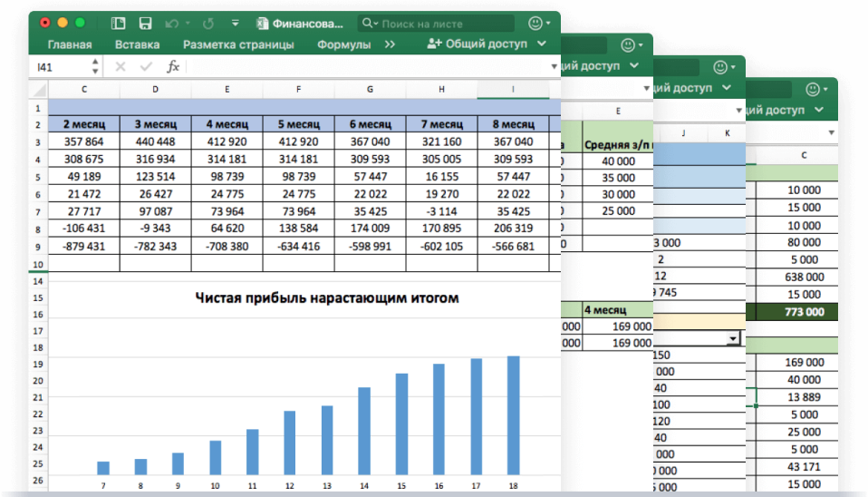The height and width of the screenshot is (497, 868).
Task: Click the smiley icon in second window
Action: [x=628, y=45]
